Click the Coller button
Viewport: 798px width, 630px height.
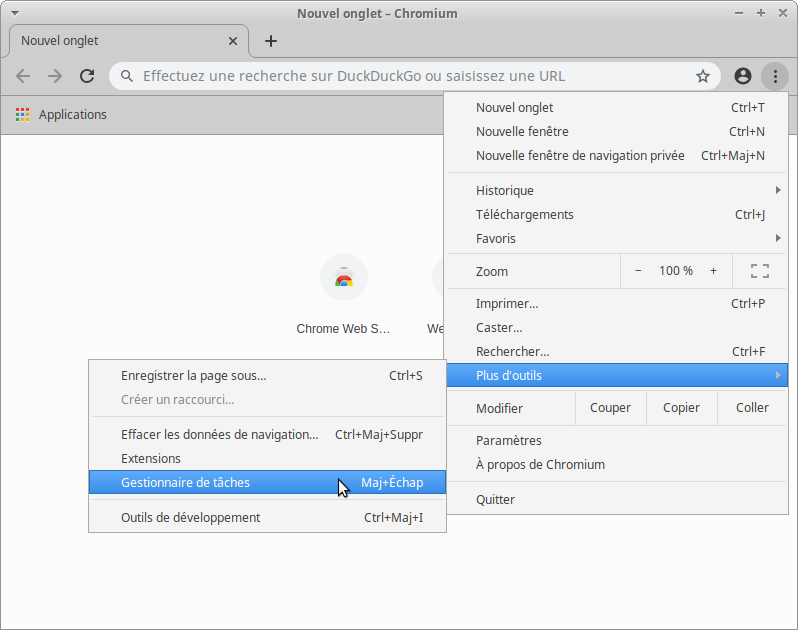coord(752,408)
